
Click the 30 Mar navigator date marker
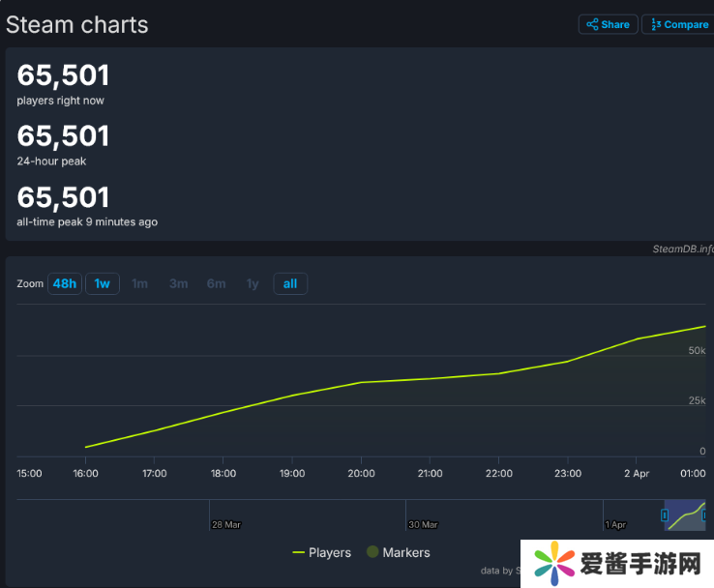[423, 524]
